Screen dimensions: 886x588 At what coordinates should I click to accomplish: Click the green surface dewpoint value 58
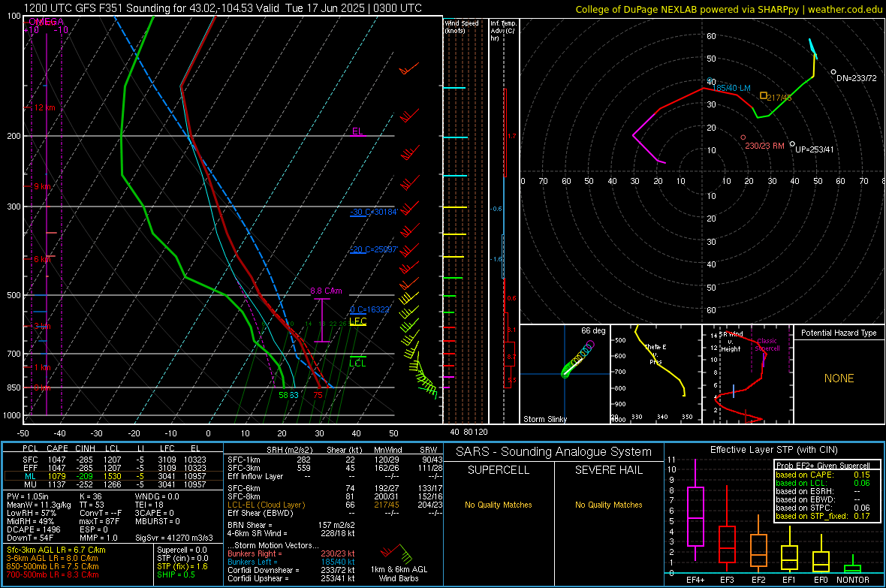pos(283,395)
